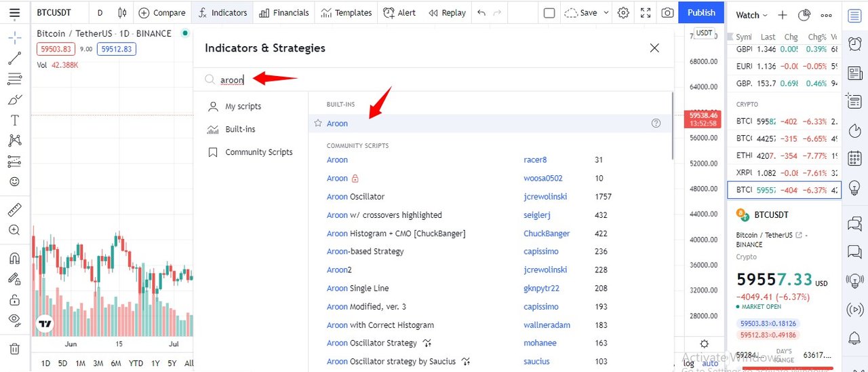This screenshot has width=868, height=372.
Task: Open the Community Scripts category
Action: (258, 152)
